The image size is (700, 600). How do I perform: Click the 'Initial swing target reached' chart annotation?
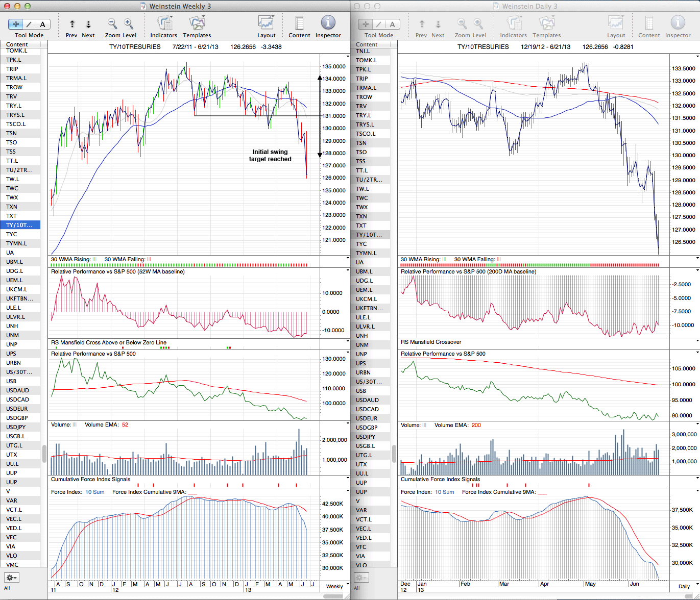(270, 156)
